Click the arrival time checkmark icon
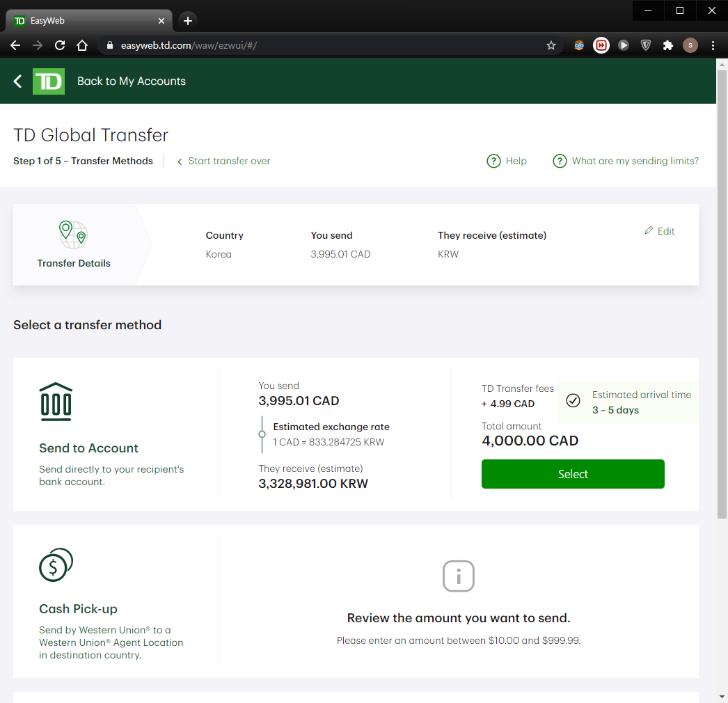Screen dimensions: 728x703 click(573, 400)
